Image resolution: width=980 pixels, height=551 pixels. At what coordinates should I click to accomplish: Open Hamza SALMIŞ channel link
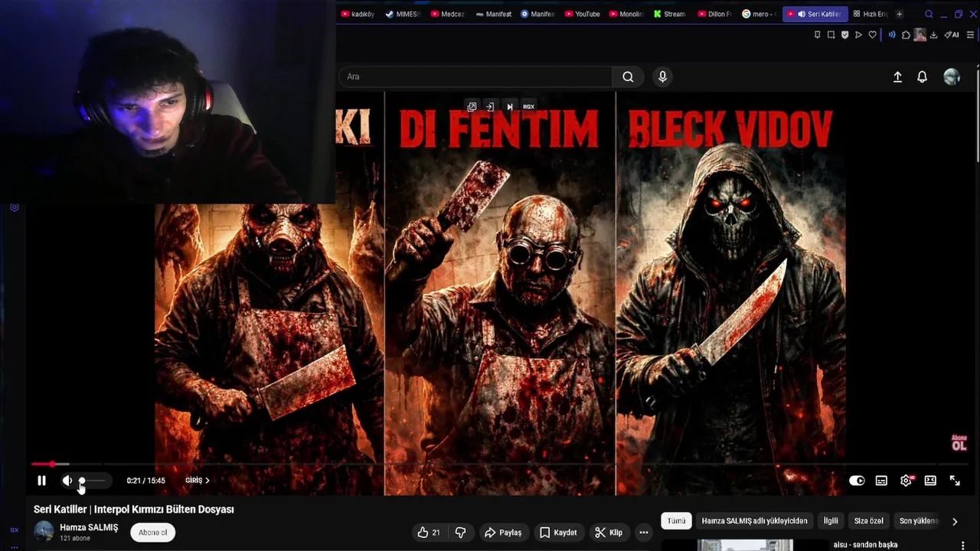[x=89, y=527]
